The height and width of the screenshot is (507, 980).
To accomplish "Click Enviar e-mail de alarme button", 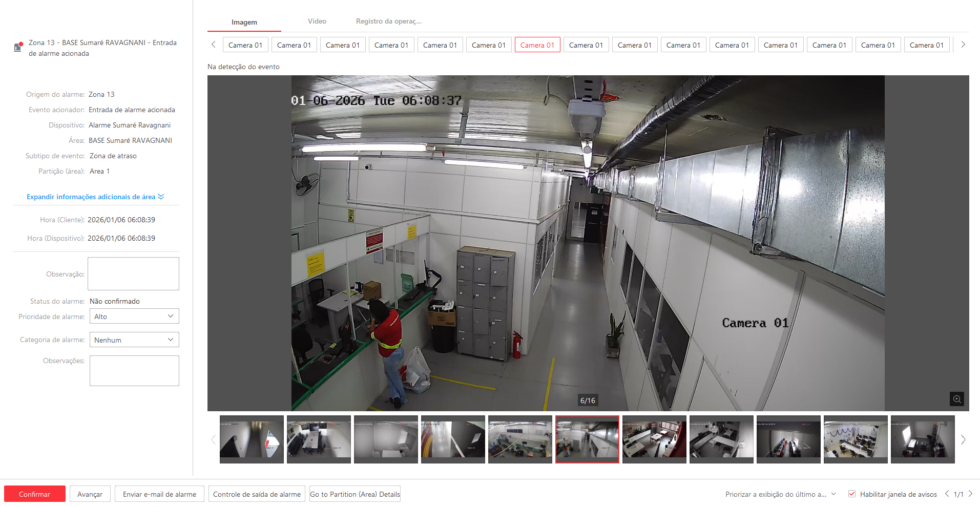I will point(159,494).
